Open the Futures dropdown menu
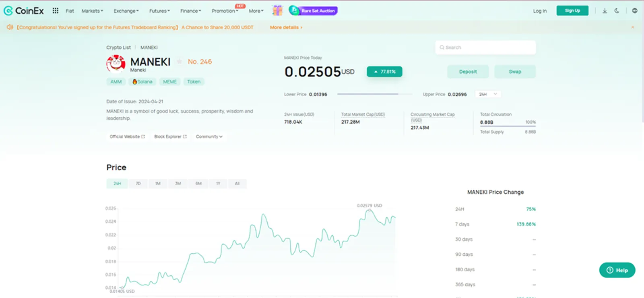Viewport: 644px width, 298px height. coord(160,11)
